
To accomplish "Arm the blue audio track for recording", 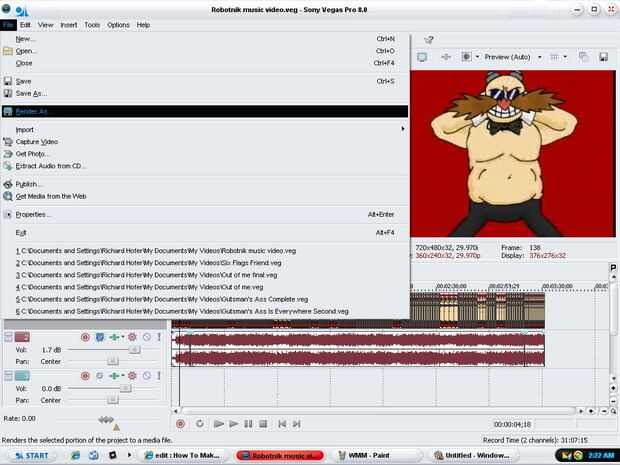I will [x=85, y=376].
